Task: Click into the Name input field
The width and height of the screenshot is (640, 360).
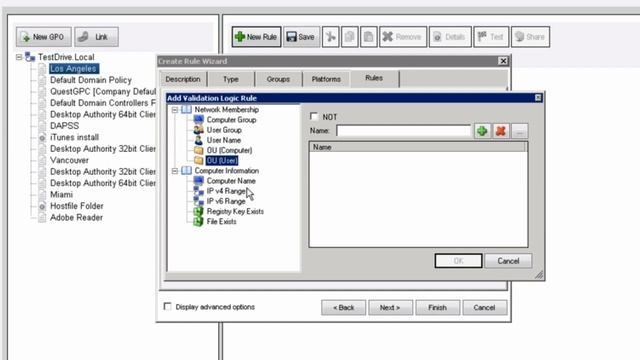Action: click(403, 131)
